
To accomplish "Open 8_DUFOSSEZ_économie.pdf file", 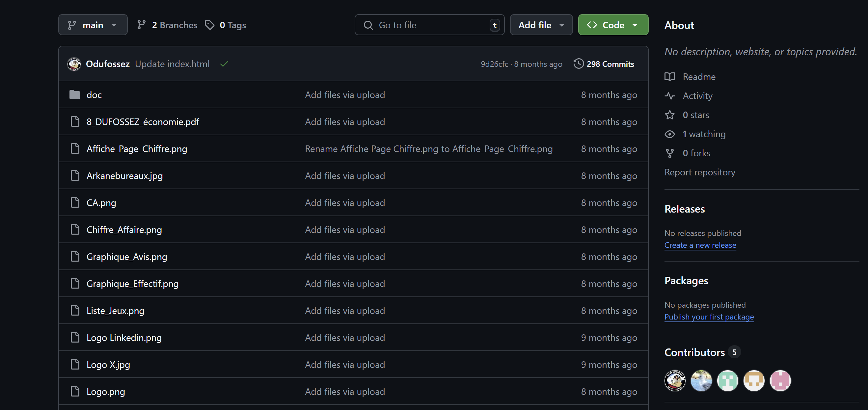I will (x=143, y=122).
